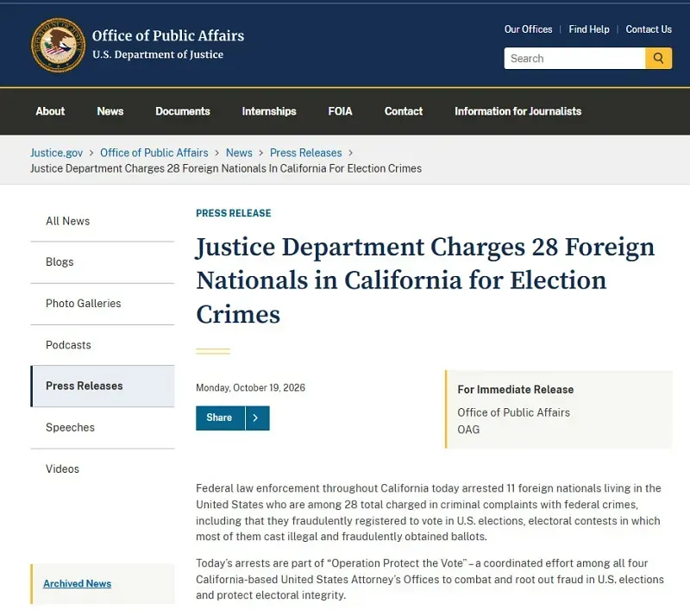Click the U.S. Department of Justice header text
The image size is (690, 616).
[x=158, y=54]
